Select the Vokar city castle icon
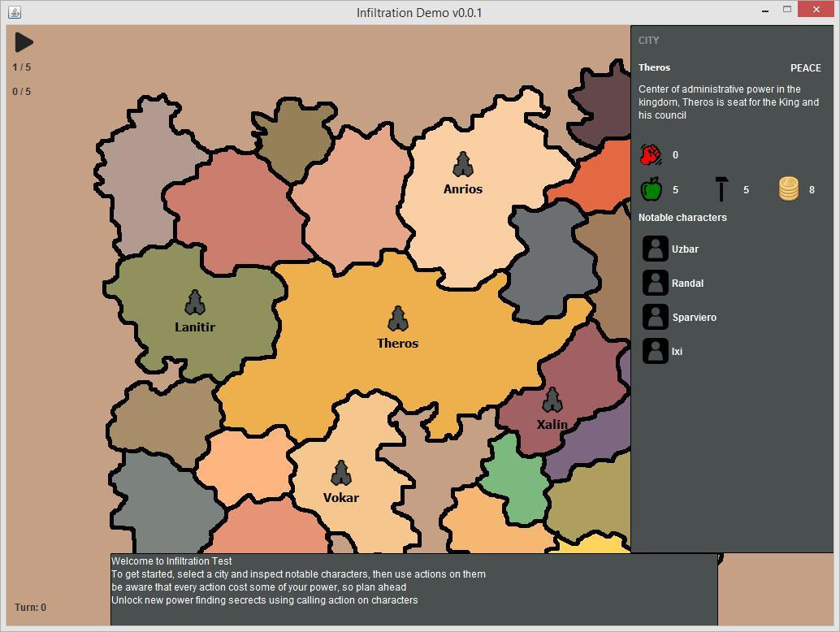This screenshot has height=632, width=840. point(340,473)
